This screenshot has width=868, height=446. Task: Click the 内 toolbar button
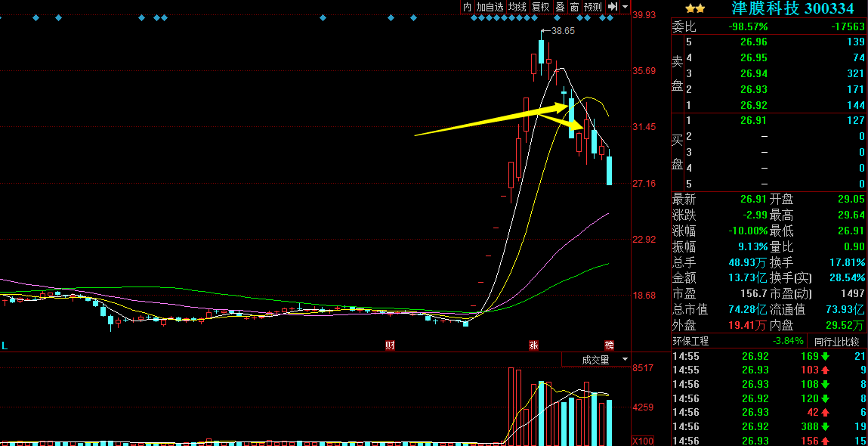pyautogui.click(x=467, y=7)
